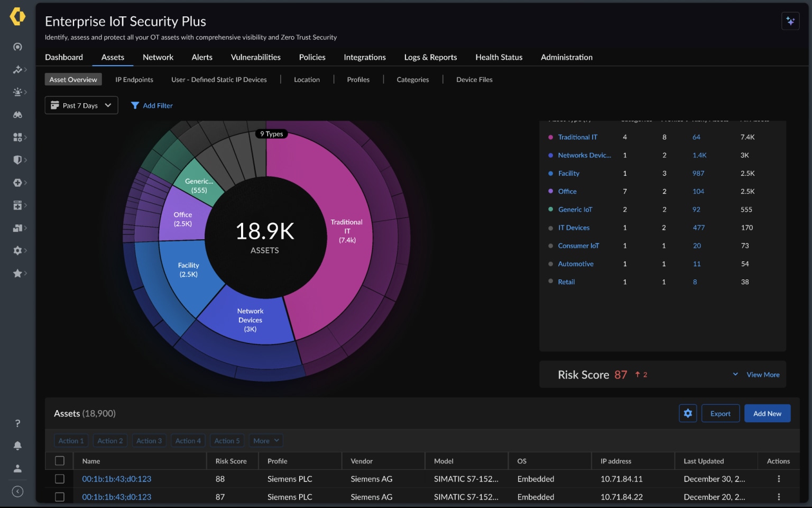Open the Dashboard overview icon in sidebar

pyautogui.click(x=17, y=47)
